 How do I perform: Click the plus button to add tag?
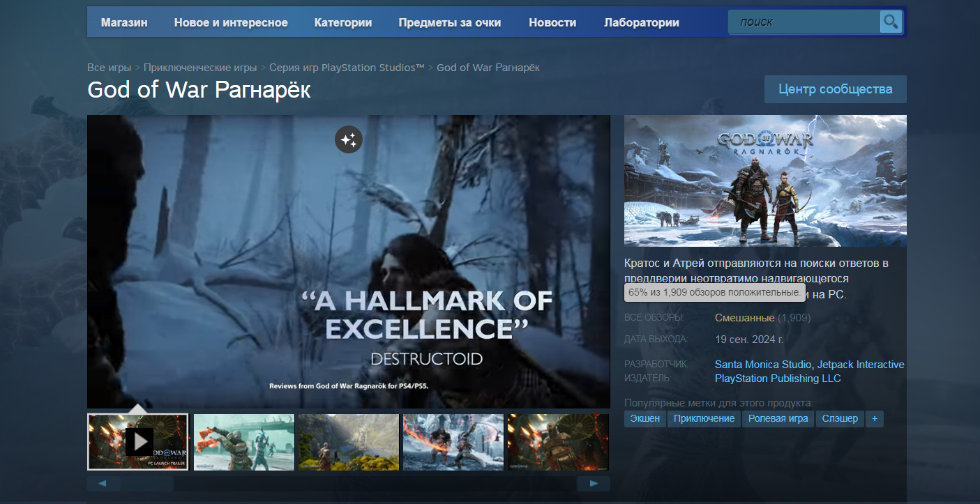[x=874, y=418]
